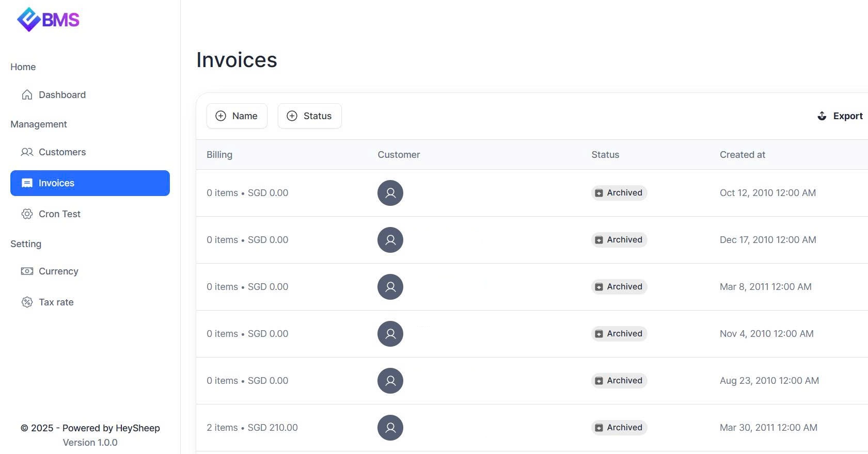Open the Status filter dropdown
This screenshot has height=454, width=868.
309,116
